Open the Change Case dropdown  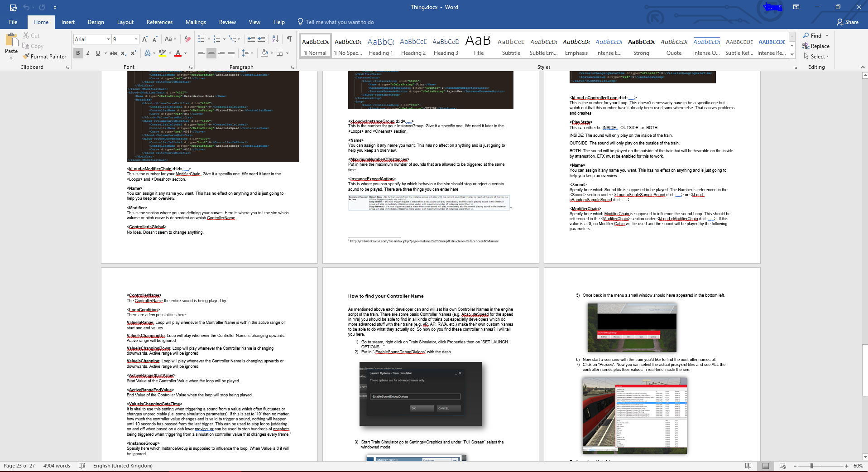[170, 39]
